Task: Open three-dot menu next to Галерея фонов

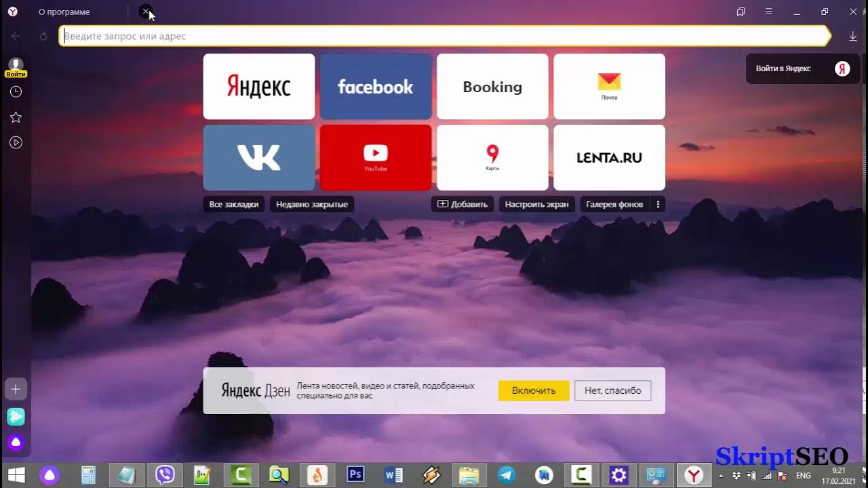Action: click(658, 204)
